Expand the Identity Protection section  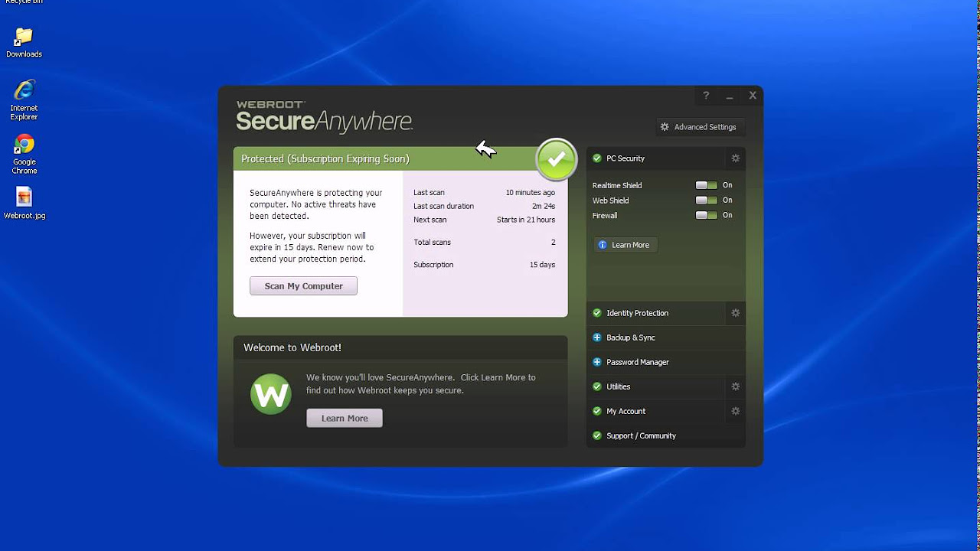[x=655, y=313]
